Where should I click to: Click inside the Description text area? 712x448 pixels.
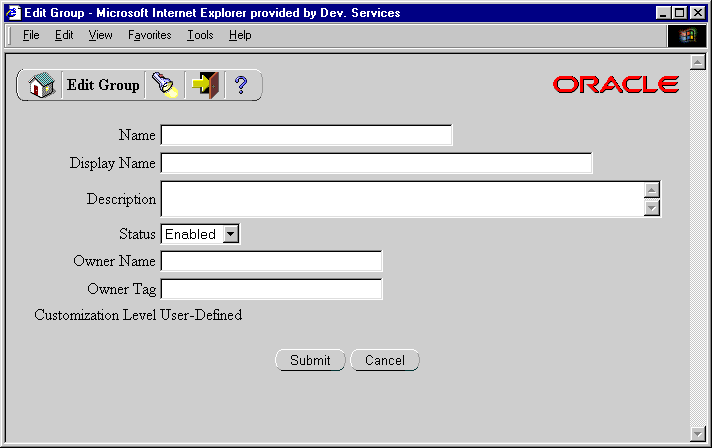(x=402, y=199)
